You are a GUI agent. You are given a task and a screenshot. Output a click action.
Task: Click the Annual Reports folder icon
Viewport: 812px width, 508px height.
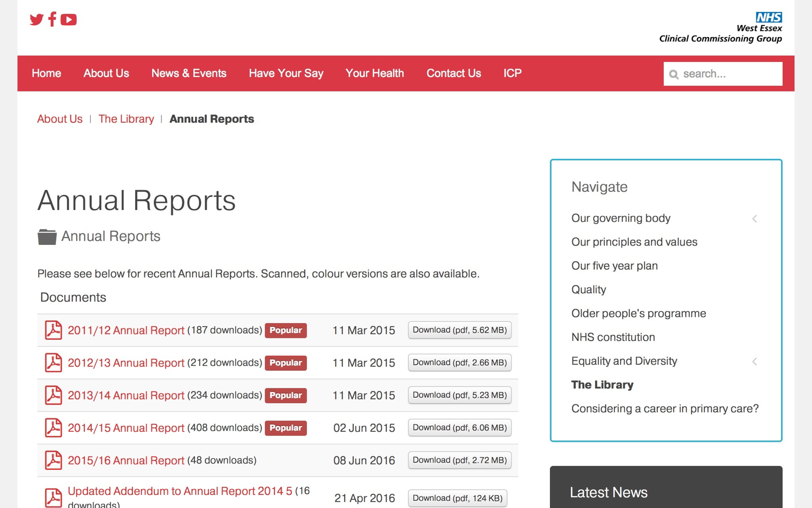click(x=47, y=236)
